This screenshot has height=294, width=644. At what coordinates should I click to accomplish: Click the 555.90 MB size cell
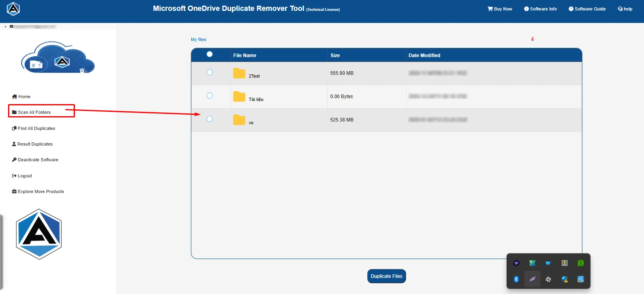(342, 73)
